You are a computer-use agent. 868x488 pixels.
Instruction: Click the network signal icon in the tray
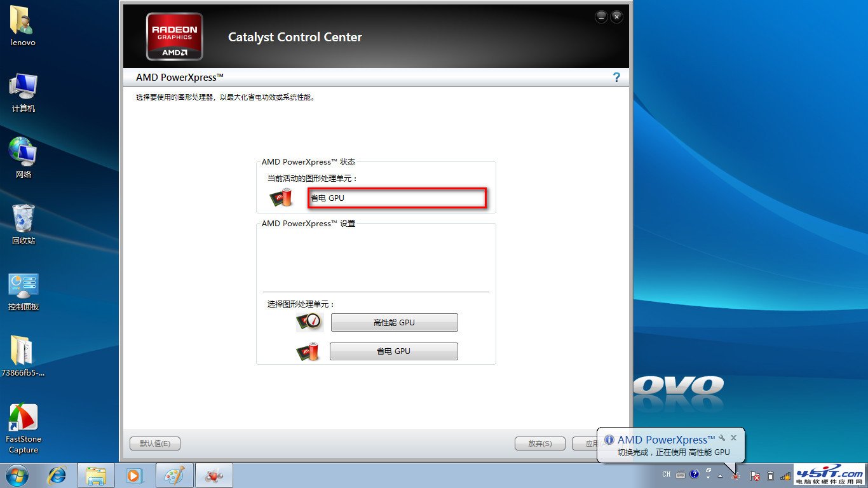click(784, 475)
